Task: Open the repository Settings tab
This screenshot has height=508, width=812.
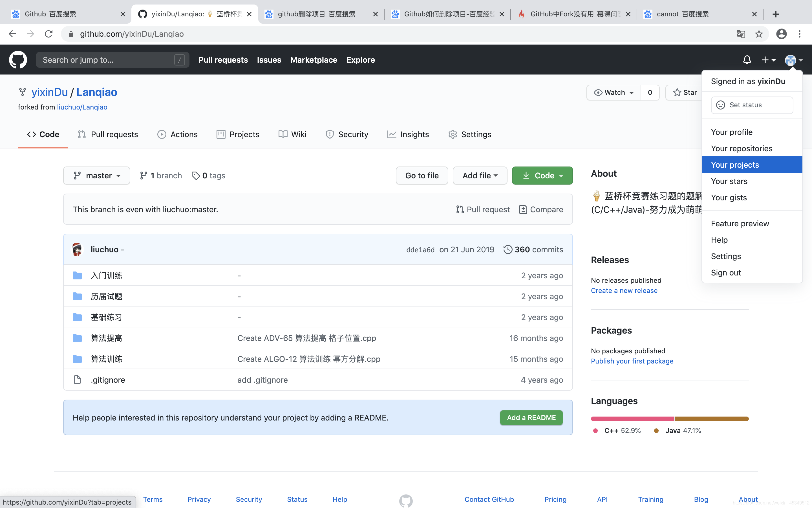Action: pyautogui.click(x=470, y=134)
